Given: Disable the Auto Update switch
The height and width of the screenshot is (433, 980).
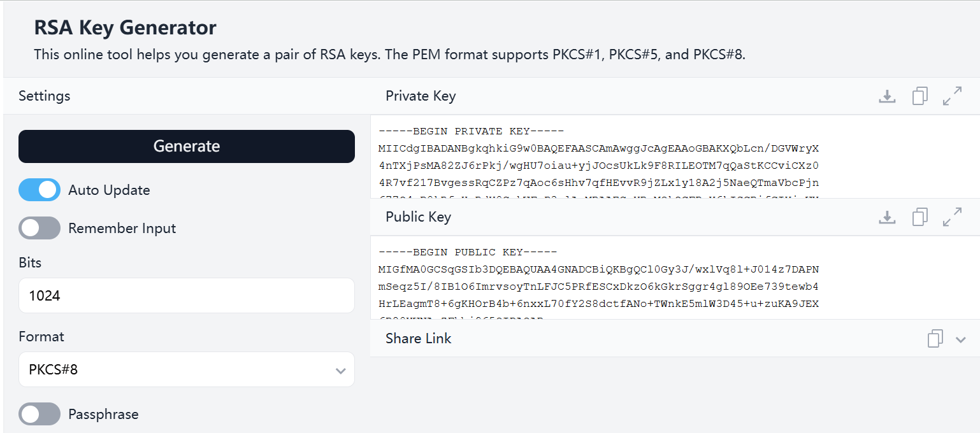Looking at the screenshot, I should pyautogui.click(x=40, y=190).
